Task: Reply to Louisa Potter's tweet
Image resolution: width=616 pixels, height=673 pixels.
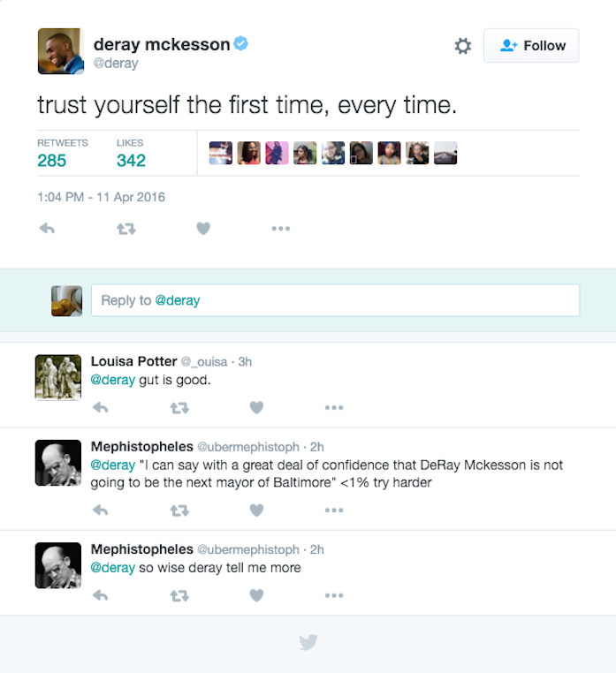Action: point(101,407)
